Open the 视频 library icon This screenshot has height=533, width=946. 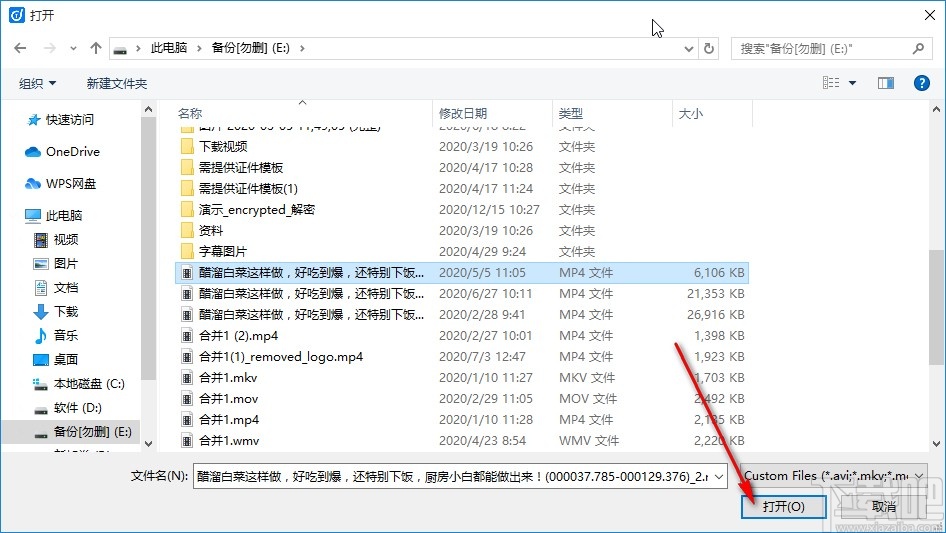click(x=41, y=240)
